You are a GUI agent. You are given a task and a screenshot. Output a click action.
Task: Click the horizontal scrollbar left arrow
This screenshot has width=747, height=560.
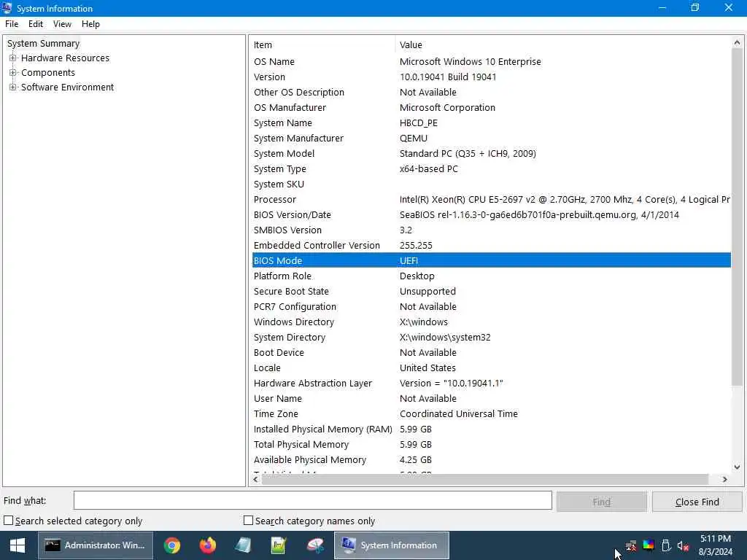(256, 480)
